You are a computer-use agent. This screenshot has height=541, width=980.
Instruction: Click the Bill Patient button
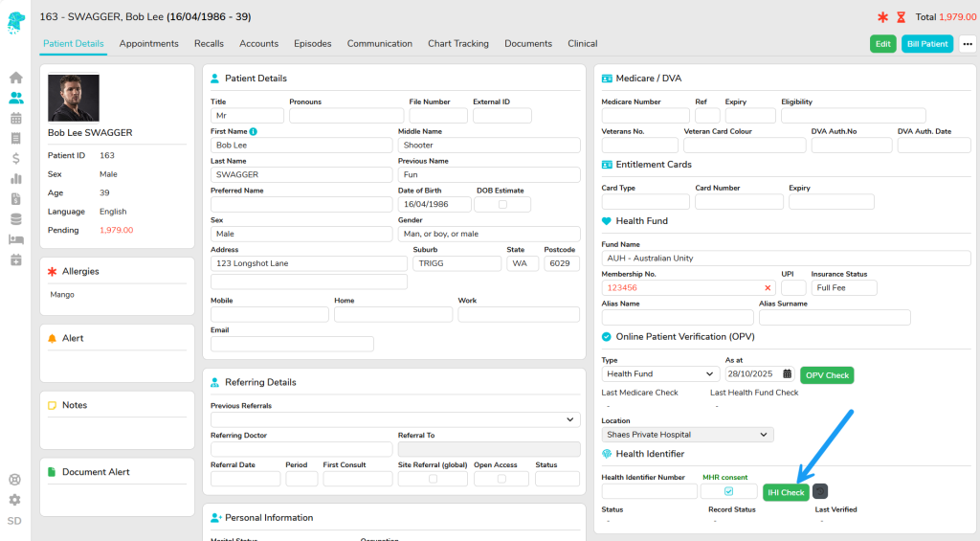pyautogui.click(x=926, y=44)
